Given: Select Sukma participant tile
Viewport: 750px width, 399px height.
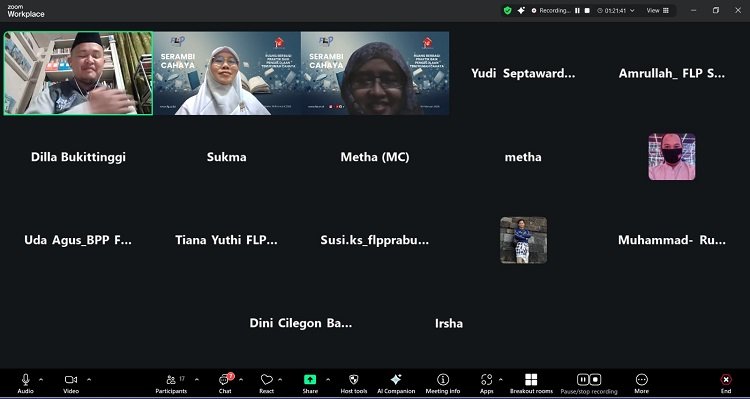Looking at the screenshot, I should [227, 157].
